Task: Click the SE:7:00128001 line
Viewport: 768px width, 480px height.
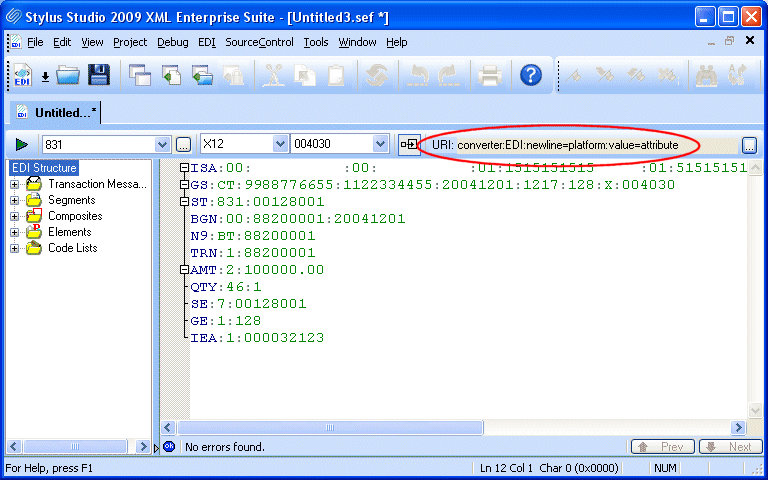Action: [248, 304]
